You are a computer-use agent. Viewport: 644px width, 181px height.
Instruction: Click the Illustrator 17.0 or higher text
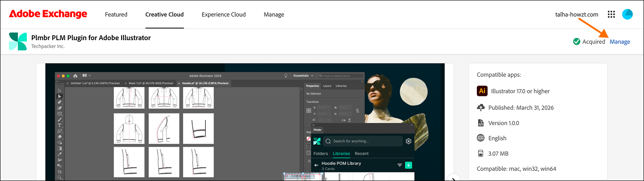coord(520,91)
